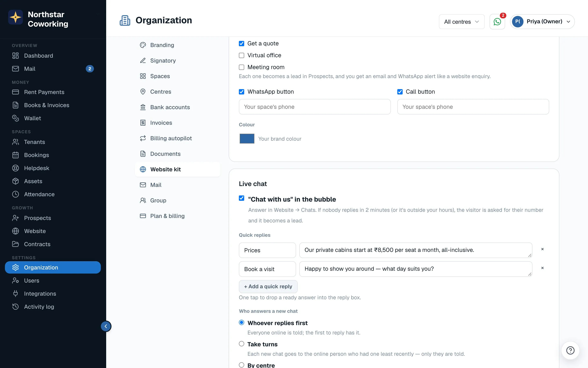Open the All centres dropdown
588x368 pixels.
tap(462, 22)
